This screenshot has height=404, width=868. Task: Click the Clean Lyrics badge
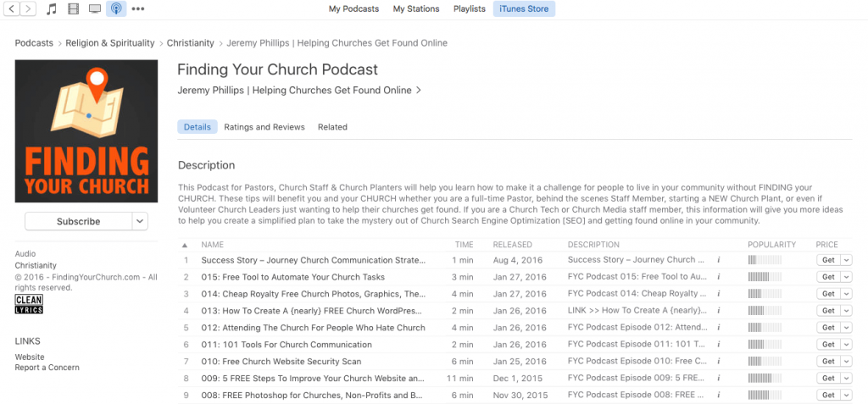click(29, 304)
